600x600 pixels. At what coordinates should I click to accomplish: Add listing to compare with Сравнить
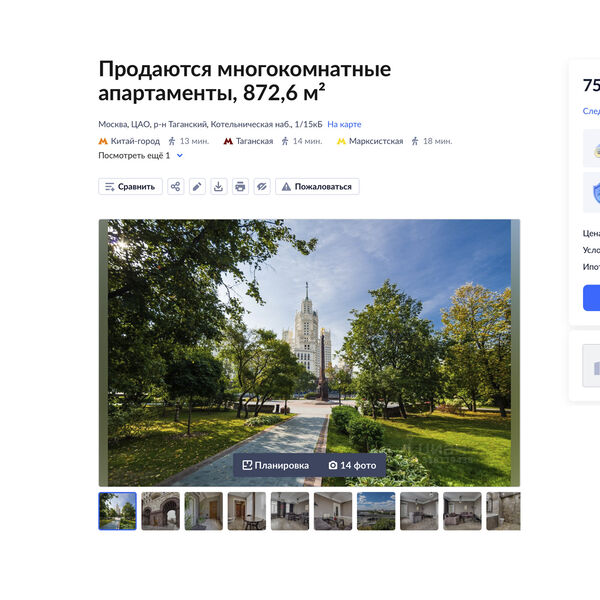click(x=130, y=186)
